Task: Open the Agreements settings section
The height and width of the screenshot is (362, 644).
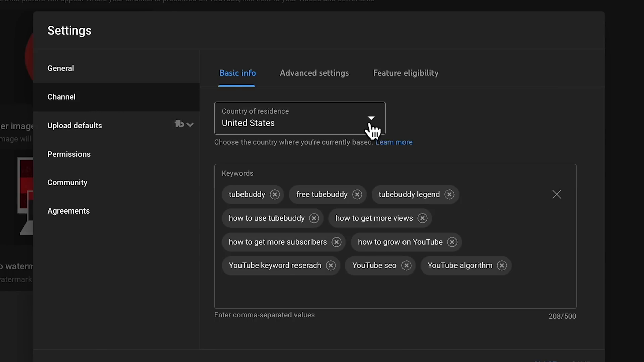Action: [116, 211]
